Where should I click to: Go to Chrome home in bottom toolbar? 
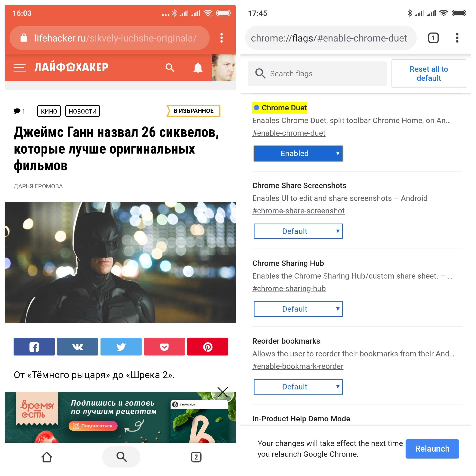coord(46,457)
